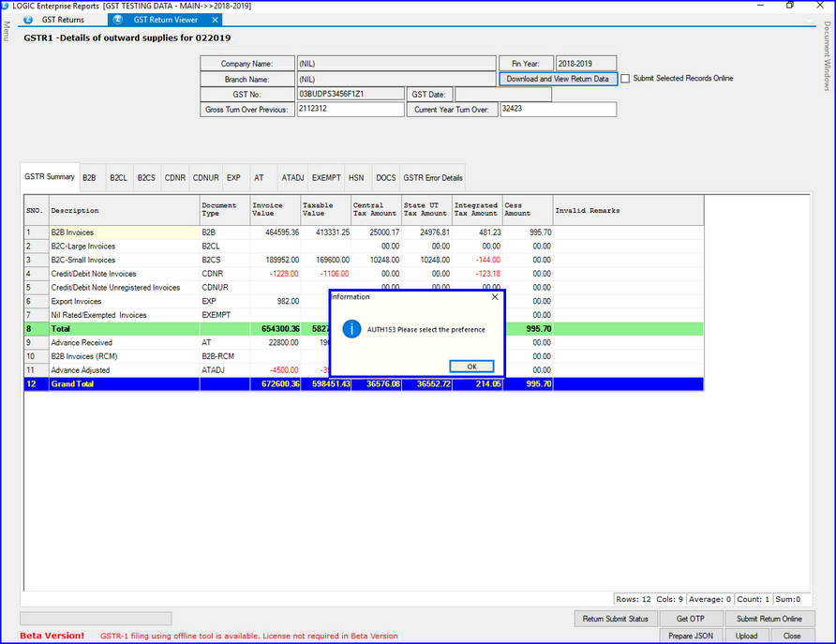Close the Information dialog with X
Viewport: 836px width, 644px height.
495,297
